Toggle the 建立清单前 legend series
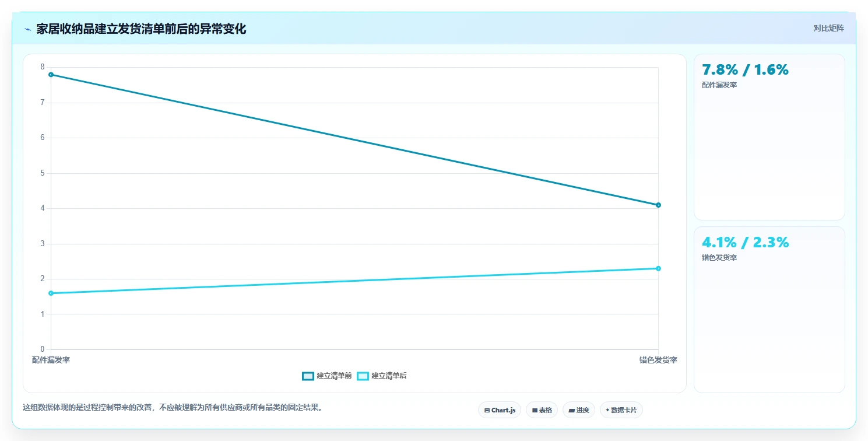Viewport: 868px width, 441px height. (x=326, y=376)
